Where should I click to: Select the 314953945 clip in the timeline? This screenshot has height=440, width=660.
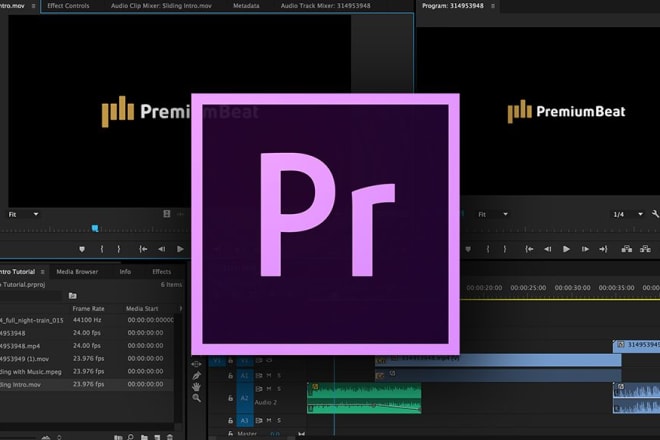pos(636,345)
